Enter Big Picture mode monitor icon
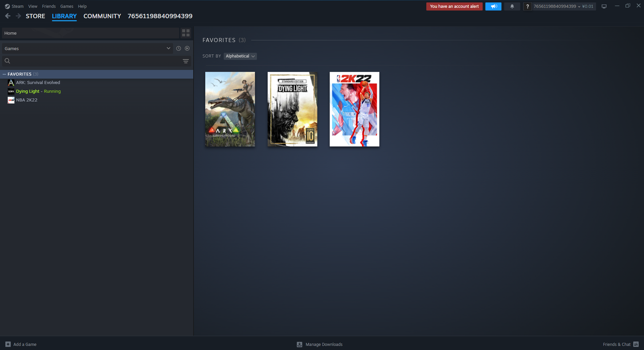This screenshot has width=644, height=350. tap(604, 7)
